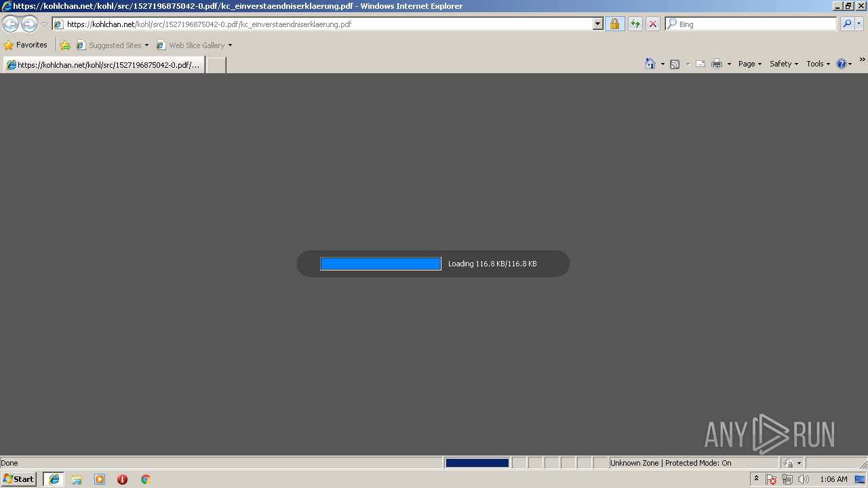
Task: Click the Done status text
Action: point(9,463)
